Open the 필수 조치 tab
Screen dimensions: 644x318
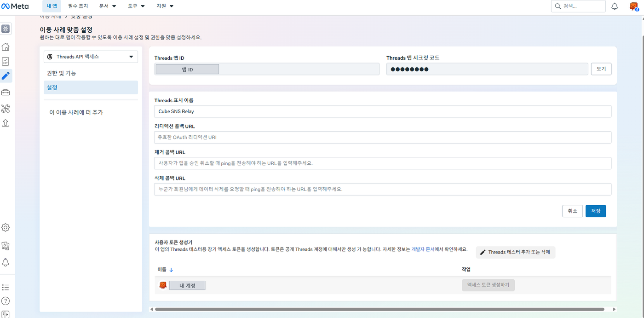tap(78, 6)
